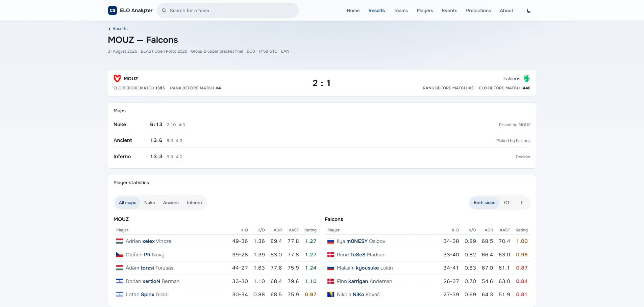Open Lotan Spinx Giladi player page
644x307 pixels.
click(147, 295)
